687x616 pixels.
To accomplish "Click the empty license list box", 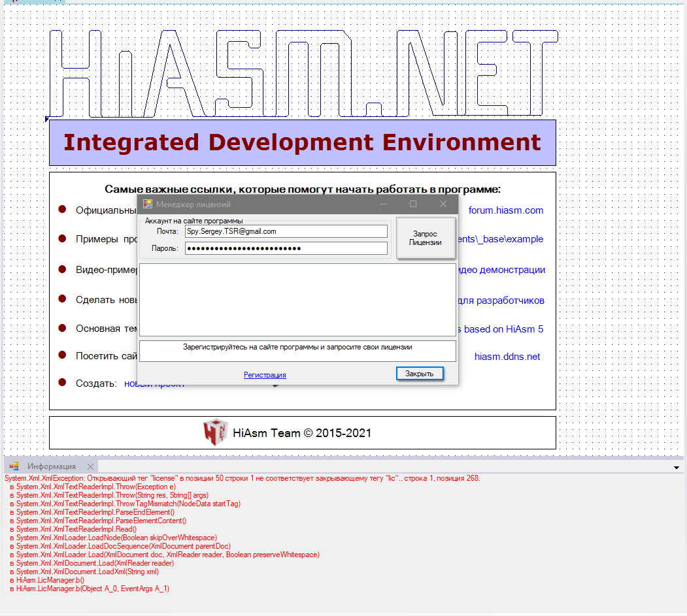I will (297, 300).
